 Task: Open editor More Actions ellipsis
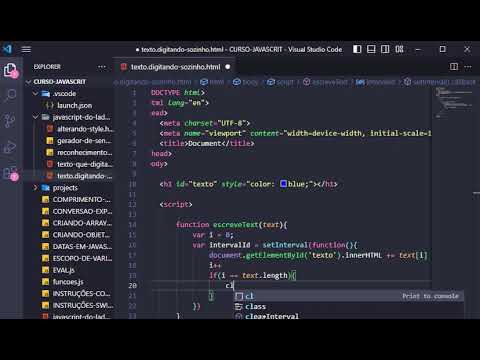click(468, 67)
